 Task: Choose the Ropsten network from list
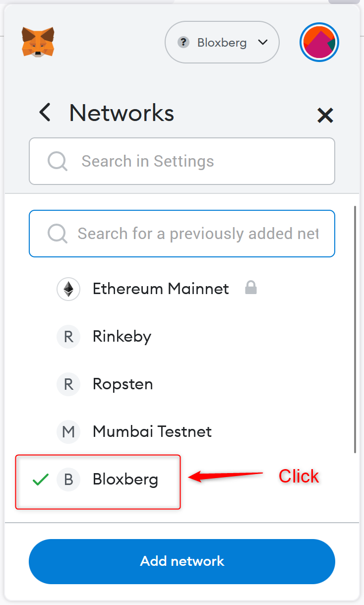tap(122, 384)
